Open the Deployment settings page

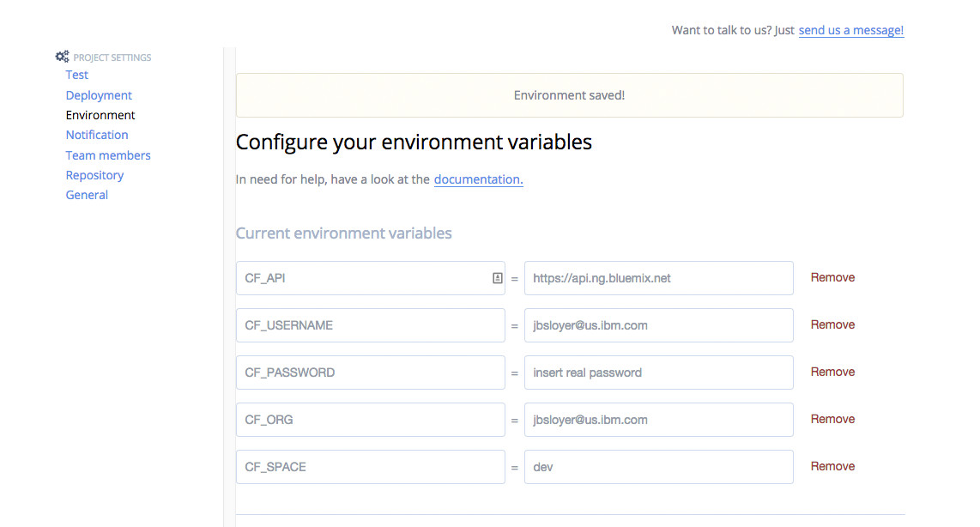pyautogui.click(x=99, y=95)
